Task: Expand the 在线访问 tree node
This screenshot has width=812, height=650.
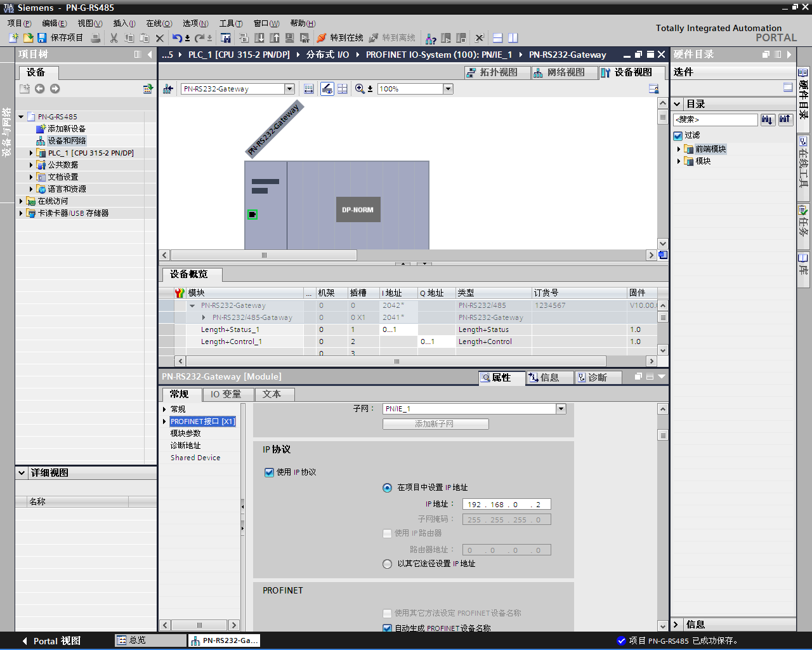Action: [x=21, y=201]
